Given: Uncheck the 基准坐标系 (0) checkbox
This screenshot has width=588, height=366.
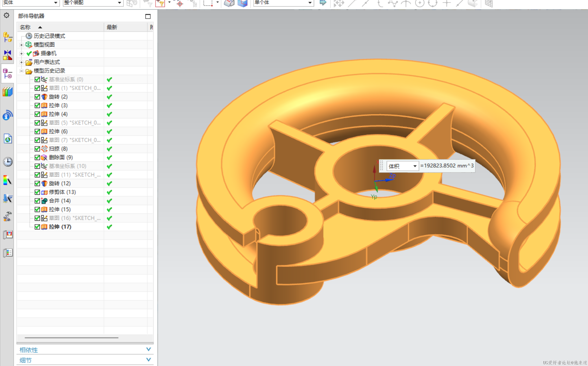Looking at the screenshot, I should [37, 79].
